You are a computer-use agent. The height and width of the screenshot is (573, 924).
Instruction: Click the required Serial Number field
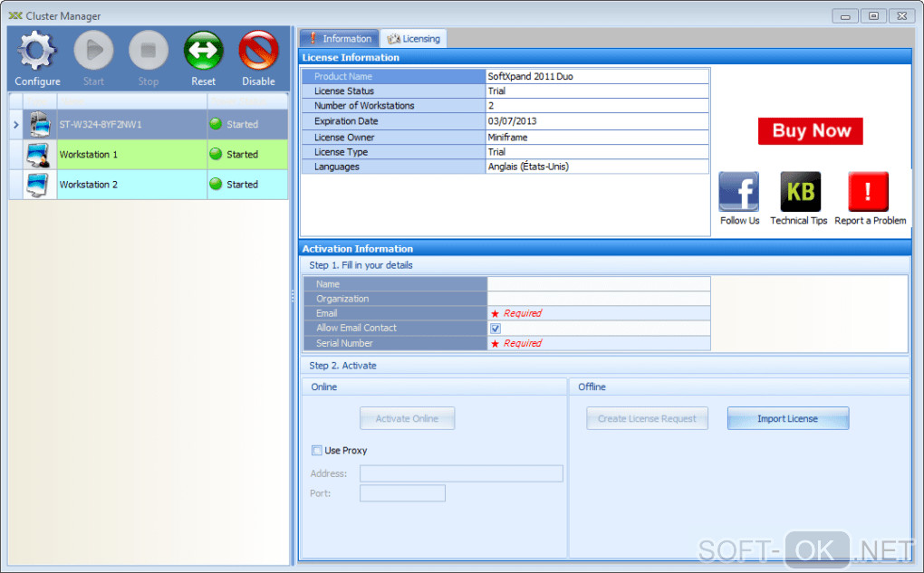(599, 343)
